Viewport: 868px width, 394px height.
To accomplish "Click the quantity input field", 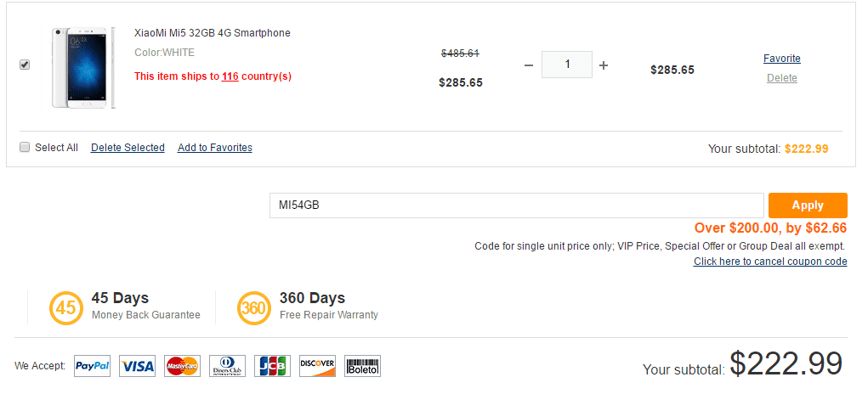I will (566, 65).
